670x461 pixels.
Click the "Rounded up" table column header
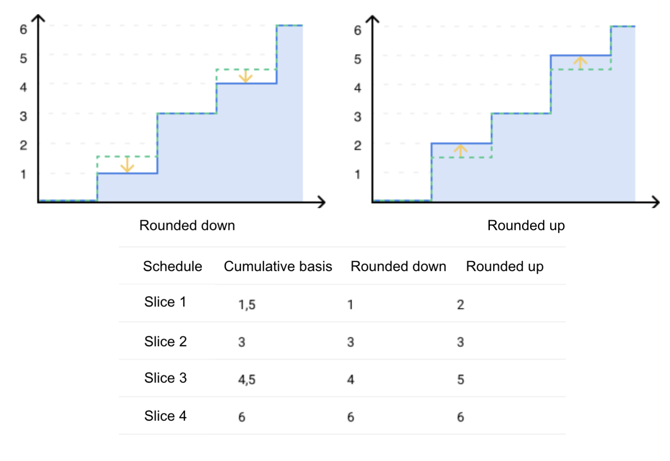click(x=505, y=266)
